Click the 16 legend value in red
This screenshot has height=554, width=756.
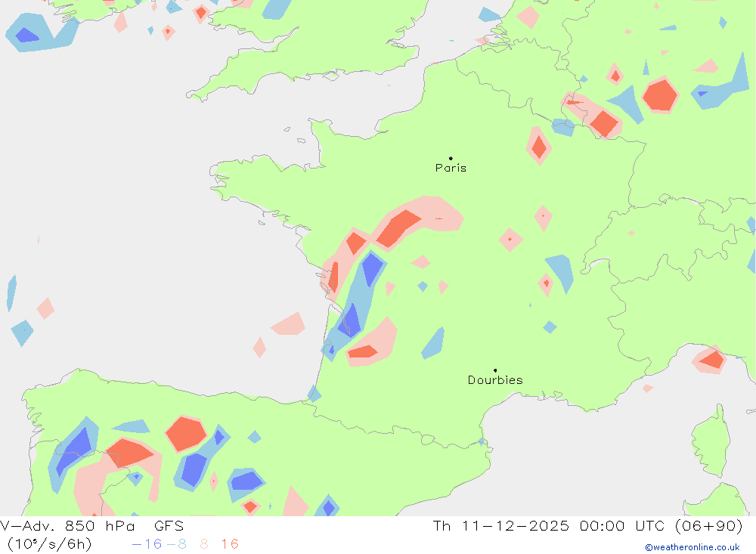(x=230, y=544)
